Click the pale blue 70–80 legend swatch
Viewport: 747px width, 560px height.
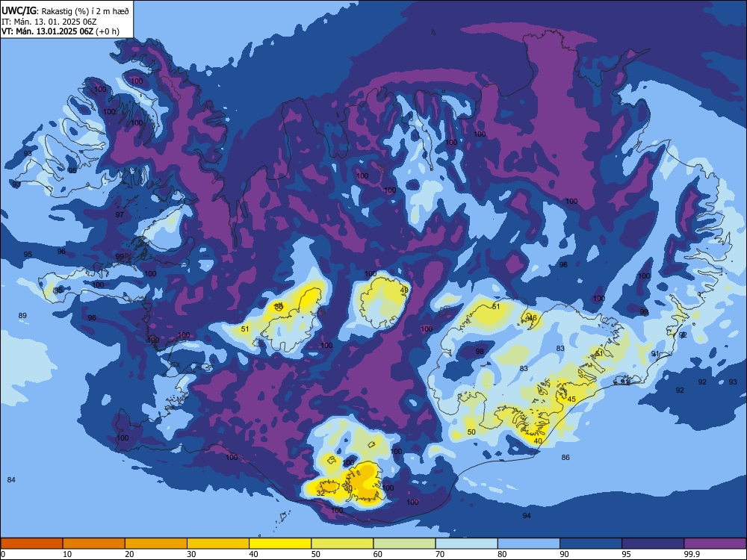pyautogui.click(x=466, y=544)
